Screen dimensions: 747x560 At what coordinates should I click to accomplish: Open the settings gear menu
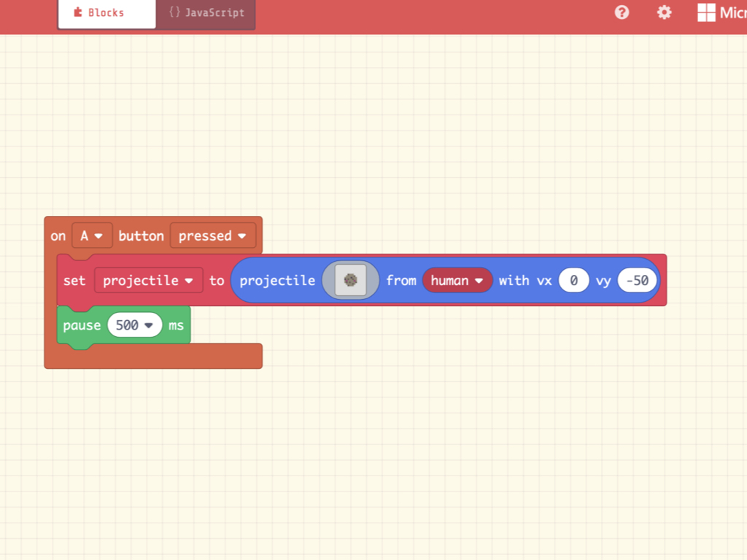pos(664,12)
